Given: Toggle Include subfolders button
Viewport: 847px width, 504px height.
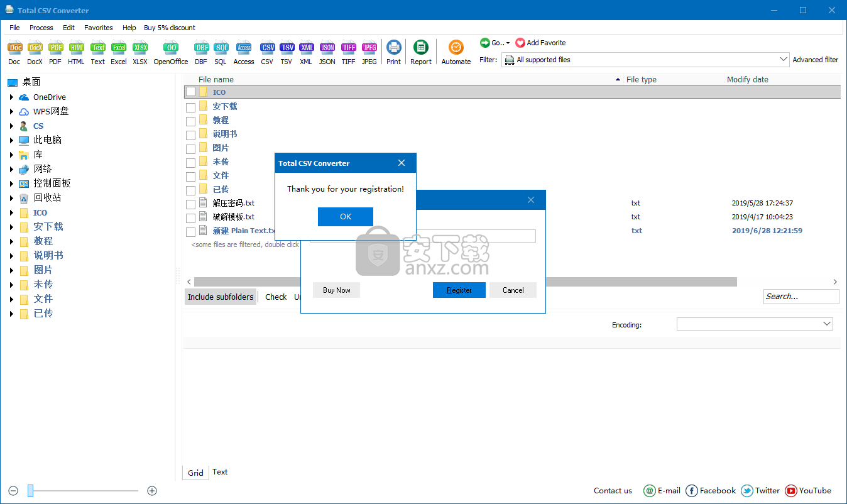Looking at the screenshot, I should [221, 297].
